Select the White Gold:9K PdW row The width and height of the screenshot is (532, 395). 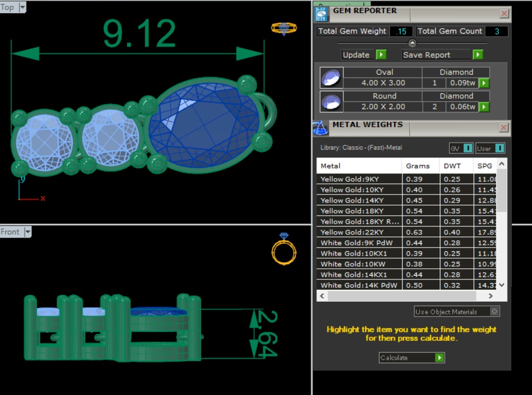coord(406,243)
